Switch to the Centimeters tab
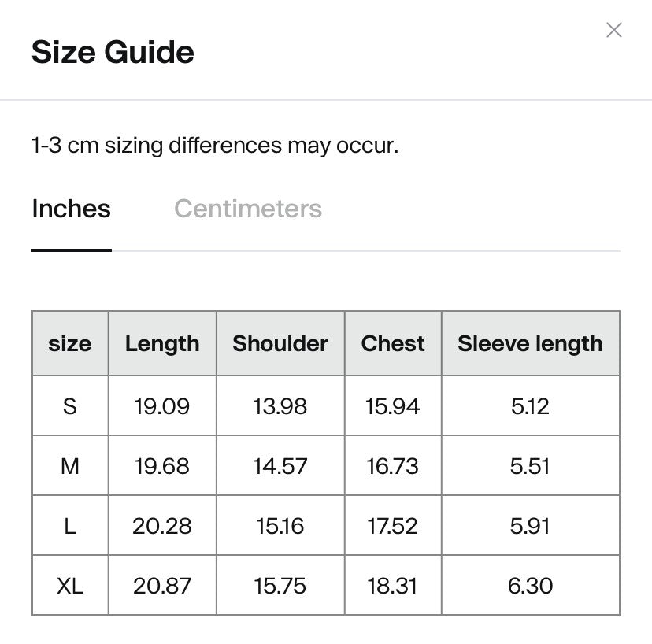 pyautogui.click(x=248, y=209)
